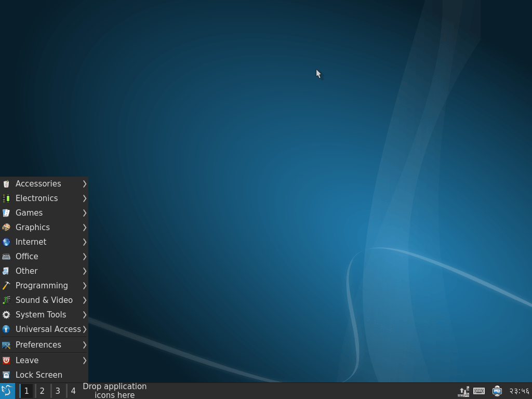The height and width of the screenshot is (399, 532).
Task: Switch to workspace 1
Action: pos(26,391)
